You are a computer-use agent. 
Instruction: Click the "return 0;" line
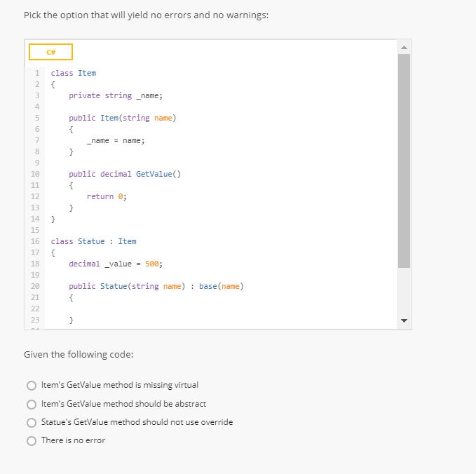click(x=107, y=196)
